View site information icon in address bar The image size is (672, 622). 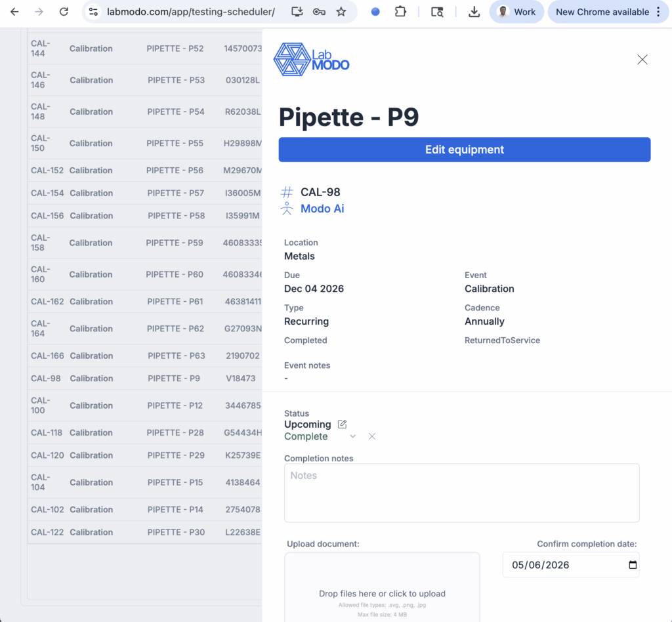point(93,12)
